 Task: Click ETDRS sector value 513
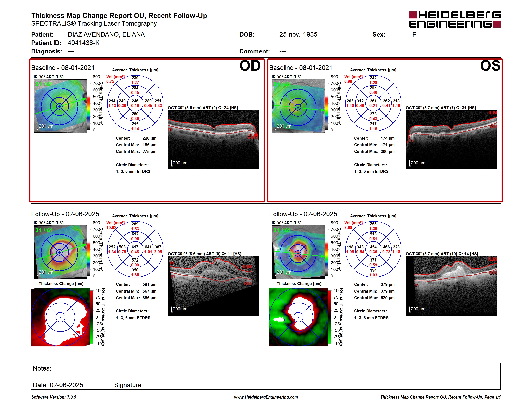click(x=373, y=234)
